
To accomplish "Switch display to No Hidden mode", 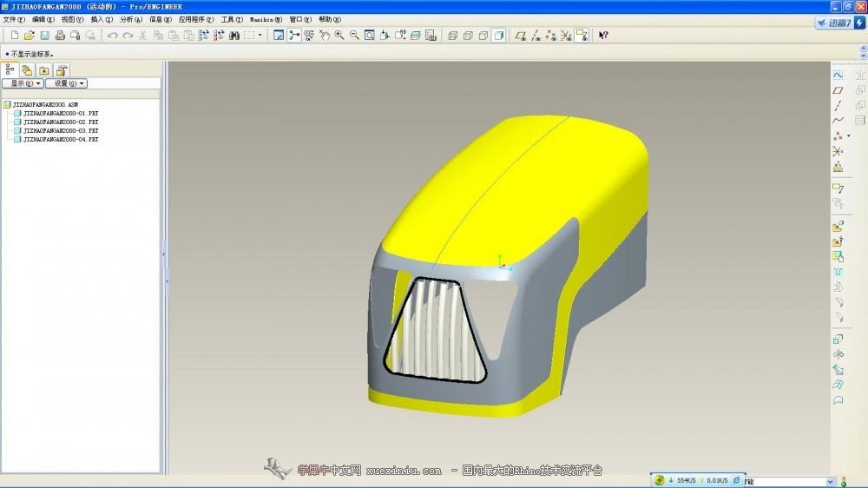I will tap(483, 36).
